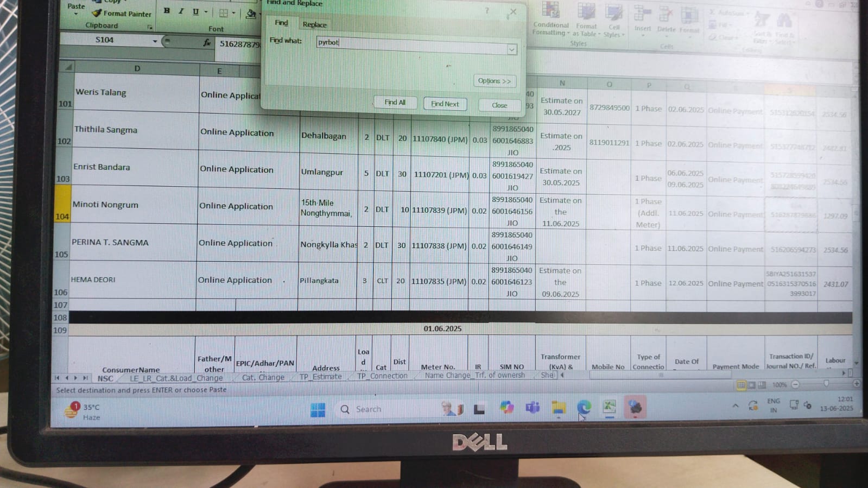This screenshot has width=868, height=488.
Task: Jump to last sheet tab arrow
Action: tap(85, 378)
